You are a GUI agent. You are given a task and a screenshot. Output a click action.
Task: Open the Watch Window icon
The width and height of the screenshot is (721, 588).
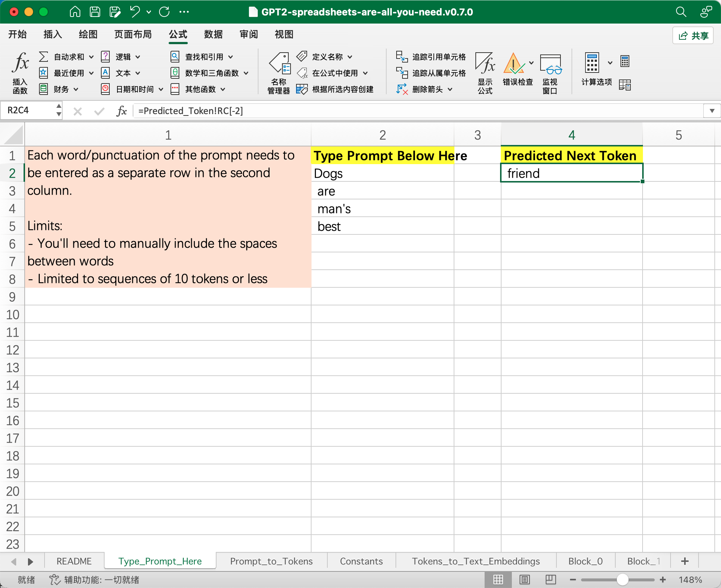(x=550, y=65)
